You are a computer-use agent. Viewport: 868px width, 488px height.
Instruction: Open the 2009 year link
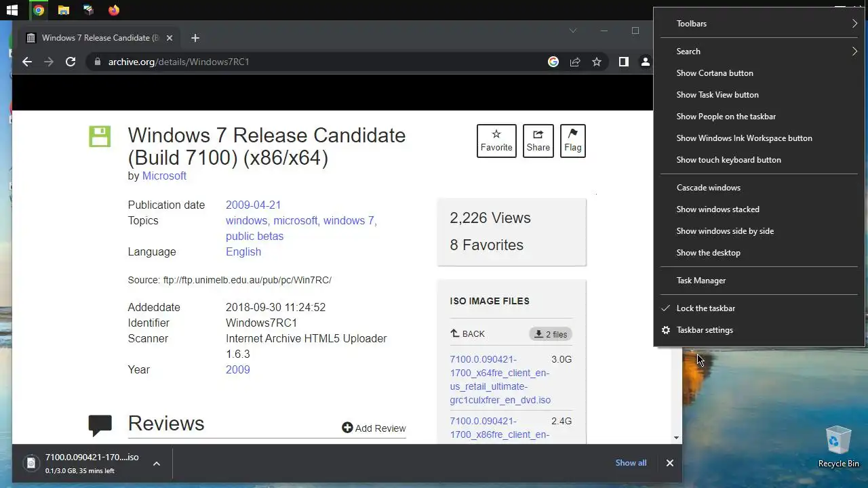tap(237, 369)
